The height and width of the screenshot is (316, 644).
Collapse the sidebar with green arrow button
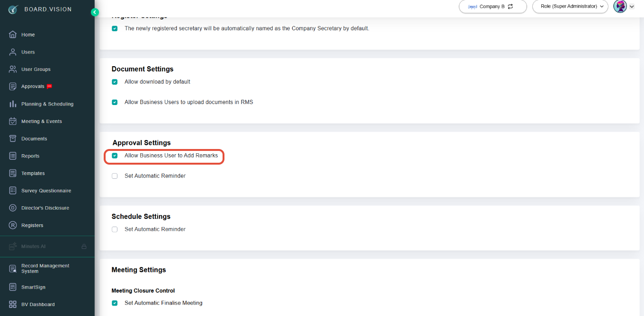click(x=95, y=12)
